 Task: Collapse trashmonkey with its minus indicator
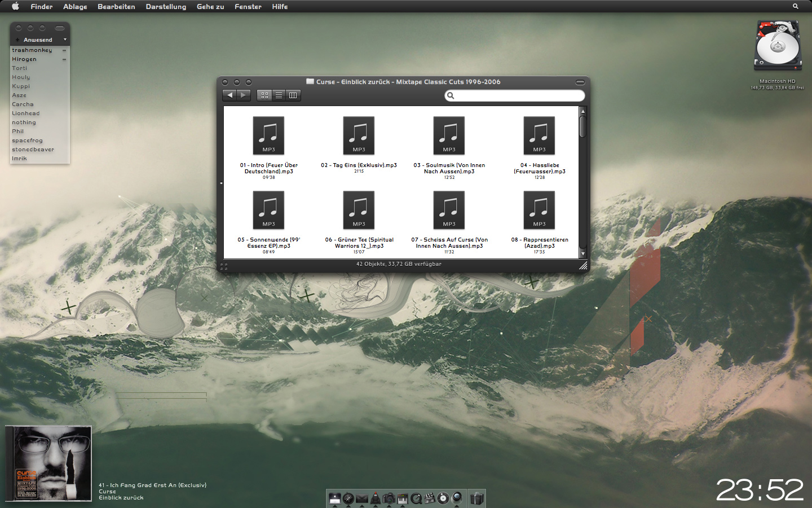tap(64, 50)
